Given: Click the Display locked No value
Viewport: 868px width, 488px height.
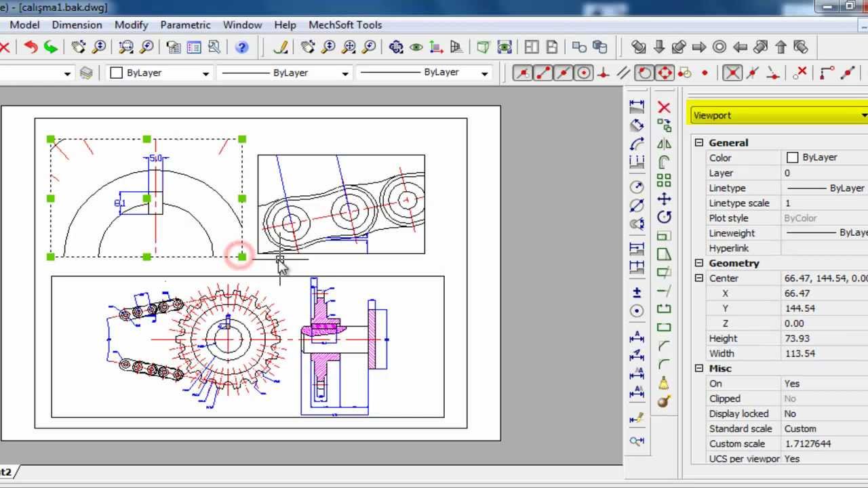Looking at the screenshot, I should 790,413.
